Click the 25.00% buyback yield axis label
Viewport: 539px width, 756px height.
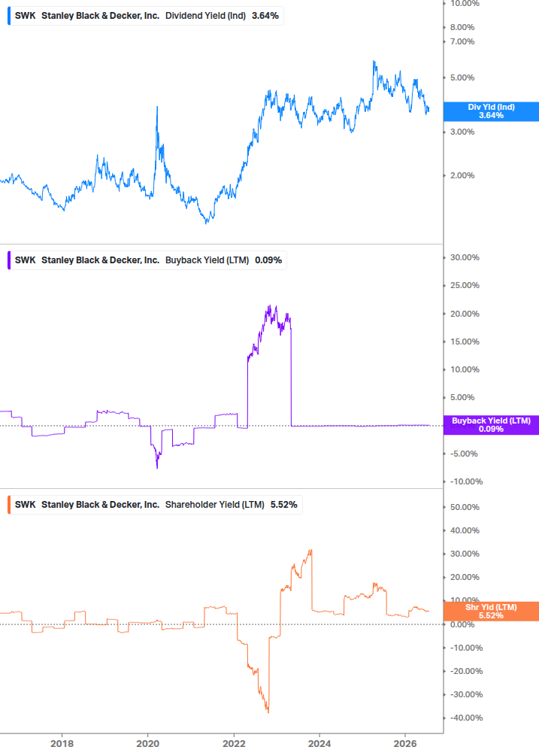465,285
